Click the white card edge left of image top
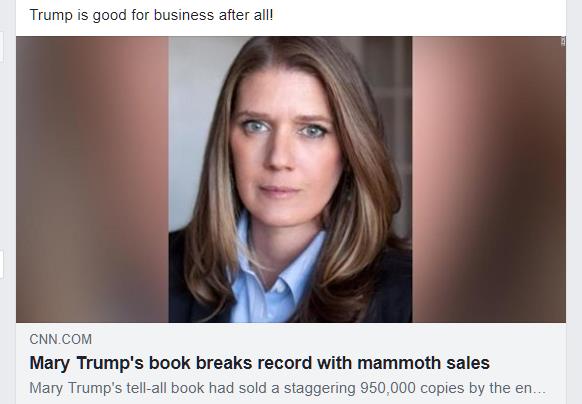The height and width of the screenshot is (404, 582). pos(1,46)
